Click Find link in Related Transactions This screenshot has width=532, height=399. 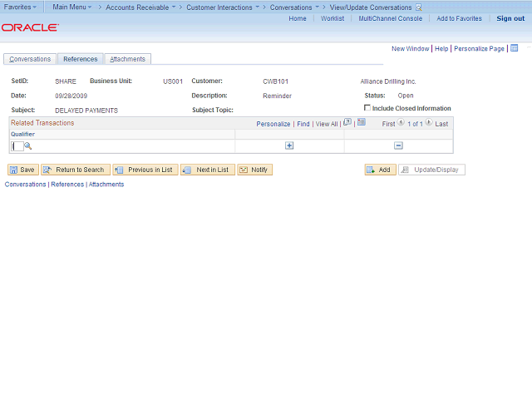(303, 124)
